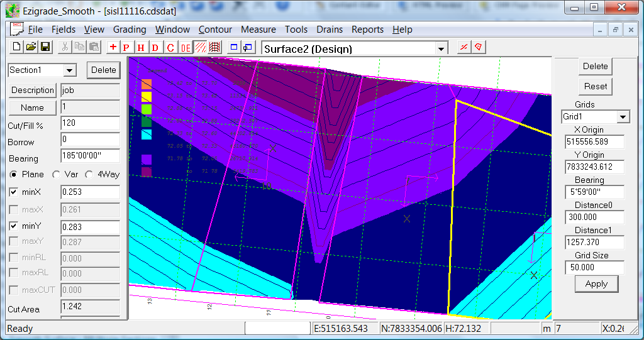Click the grid mesh toolbar icon

[x=214, y=48]
